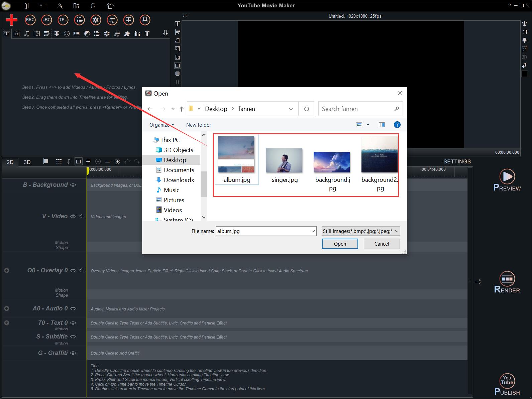Click the timeline redo arrow
The image size is (532, 399).
[x=137, y=161]
